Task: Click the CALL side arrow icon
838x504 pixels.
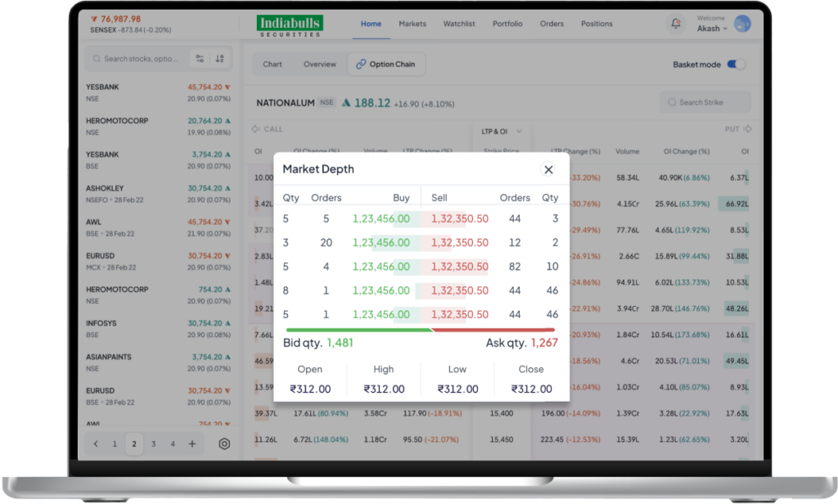Action: (256, 129)
